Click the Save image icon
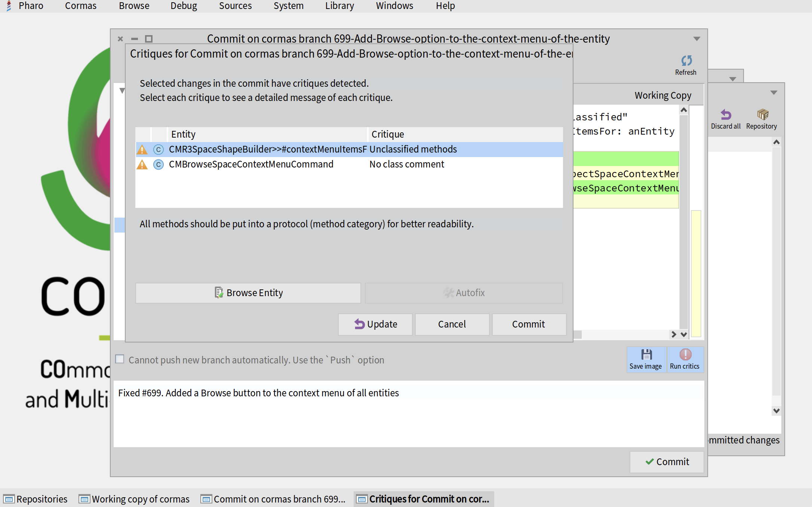The width and height of the screenshot is (812, 507). point(646,354)
